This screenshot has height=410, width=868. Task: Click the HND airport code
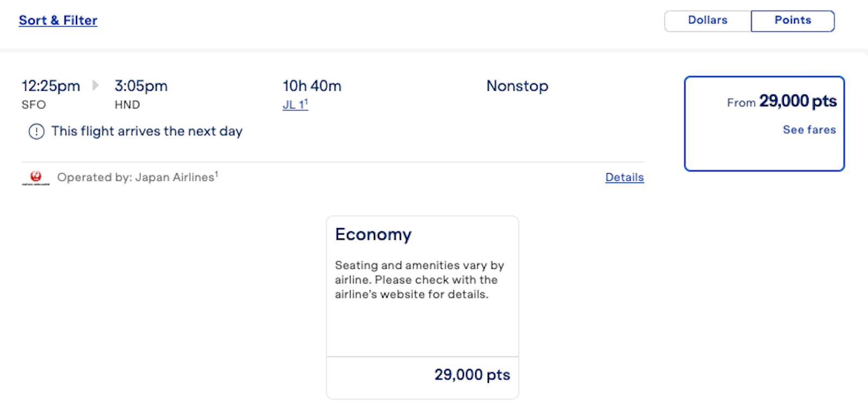[x=127, y=105]
